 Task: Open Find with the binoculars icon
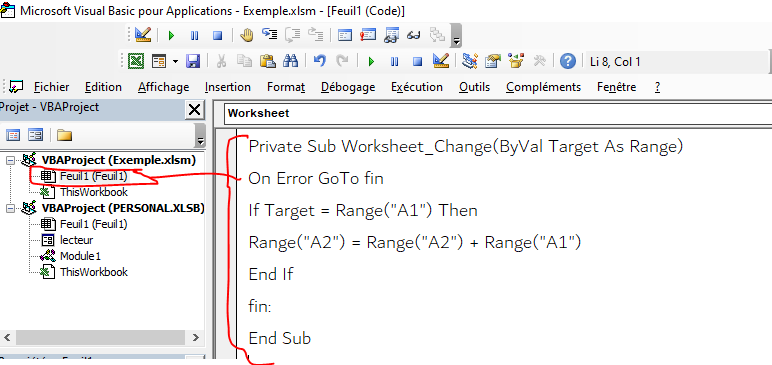point(290,62)
